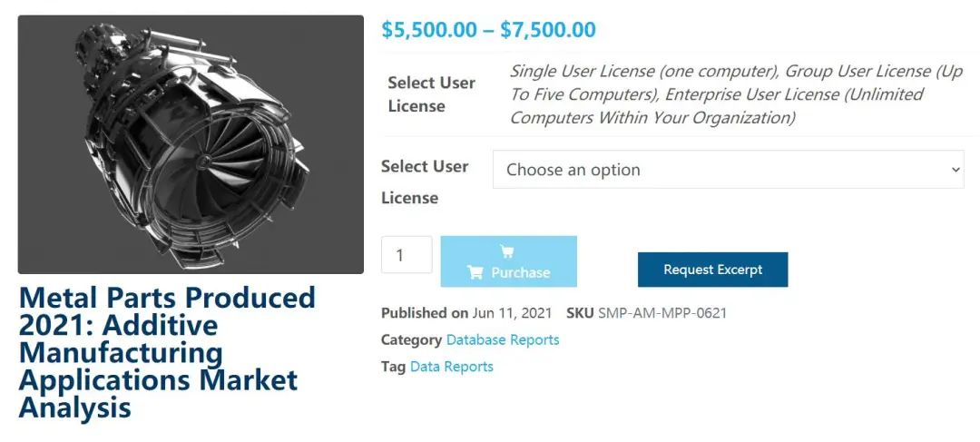Click the SKU code SMP-AM-MPP-0621

click(662, 313)
